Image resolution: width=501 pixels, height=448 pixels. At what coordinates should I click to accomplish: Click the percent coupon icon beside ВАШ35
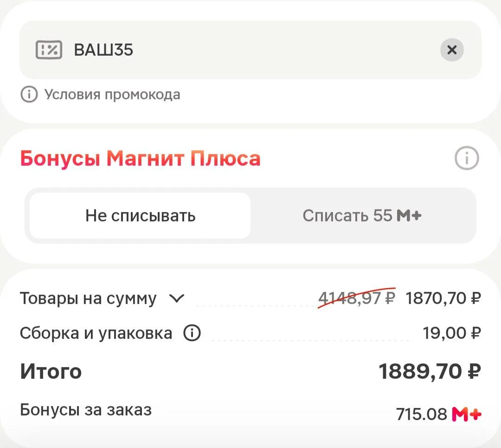[x=49, y=50]
